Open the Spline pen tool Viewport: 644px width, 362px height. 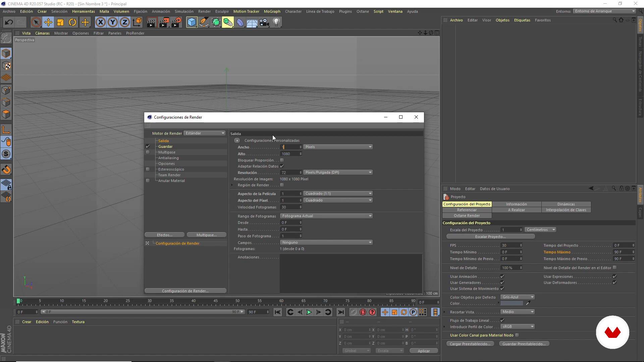tap(204, 22)
